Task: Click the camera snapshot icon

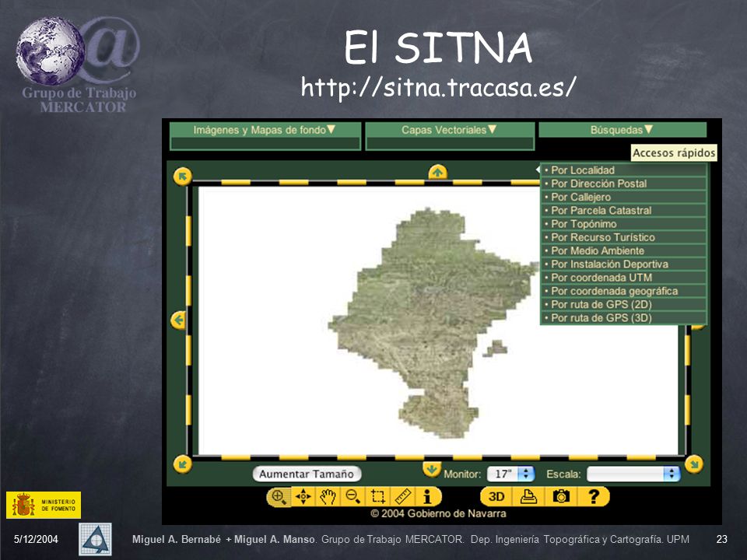Action: pyautogui.click(x=561, y=497)
